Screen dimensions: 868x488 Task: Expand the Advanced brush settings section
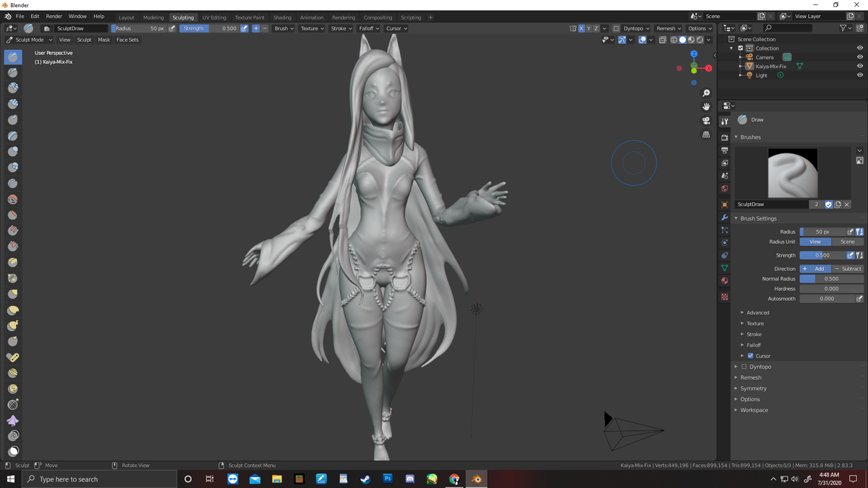pos(757,312)
